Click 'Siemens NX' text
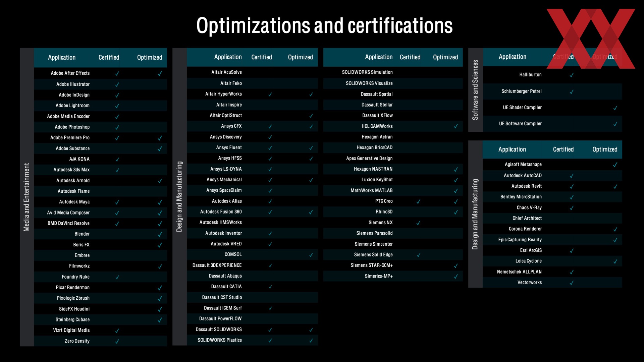644x362 pixels. point(381,223)
